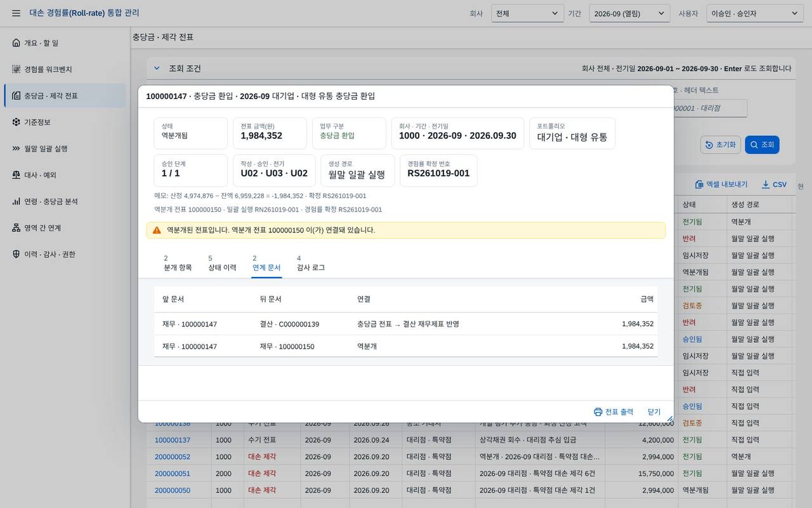Click the 기준정보 sidebar icon
This screenshot has height=508, width=812.
pyautogui.click(x=16, y=122)
